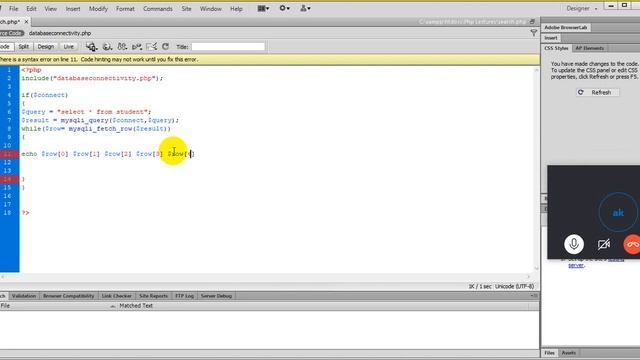Switch to Split view
640x360 pixels.
pyautogui.click(x=24, y=47)
